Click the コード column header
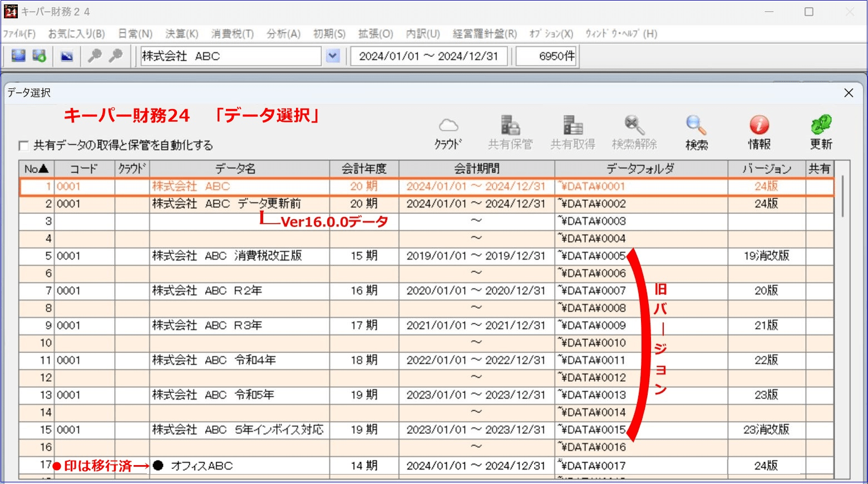Image resolution: width=868 pixels, height=484 pixels. (85, 169)
